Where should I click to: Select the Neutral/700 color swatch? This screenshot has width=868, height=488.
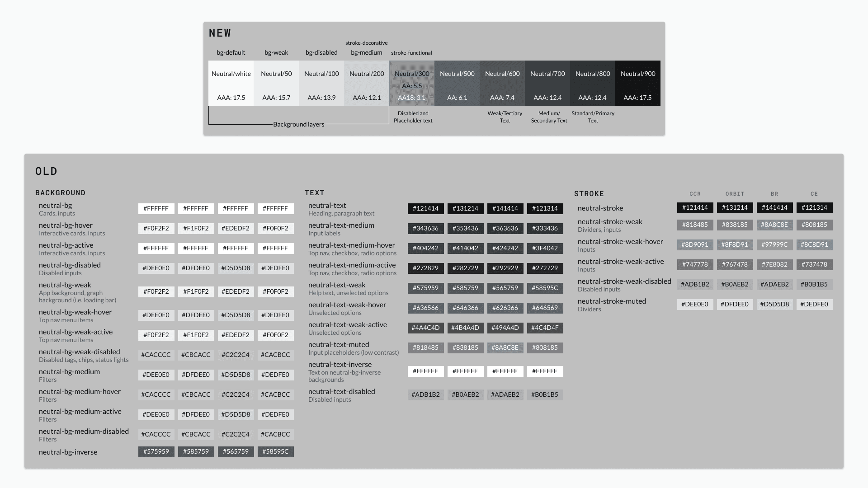(547, 83)
